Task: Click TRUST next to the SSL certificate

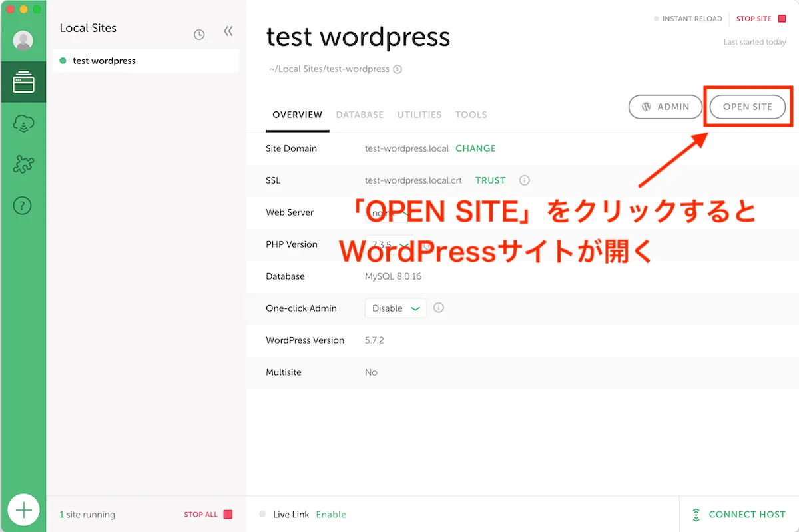Action: [x=491, y=180]
